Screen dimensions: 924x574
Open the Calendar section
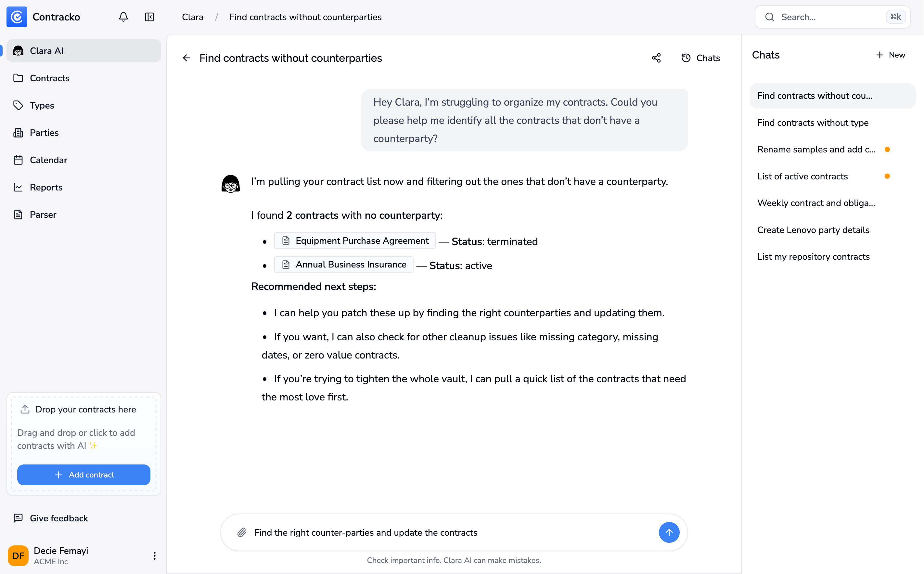click(48, 160)
